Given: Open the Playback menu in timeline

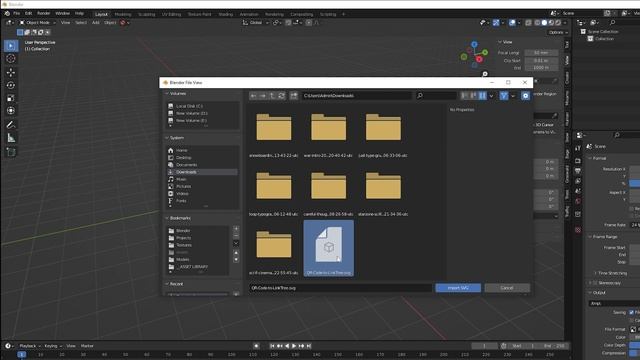Looking at the screenshot, I should (x=29, y=346).
